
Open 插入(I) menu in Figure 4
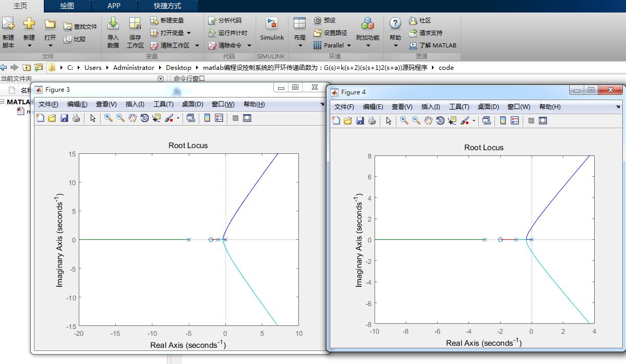coord(430,107)
